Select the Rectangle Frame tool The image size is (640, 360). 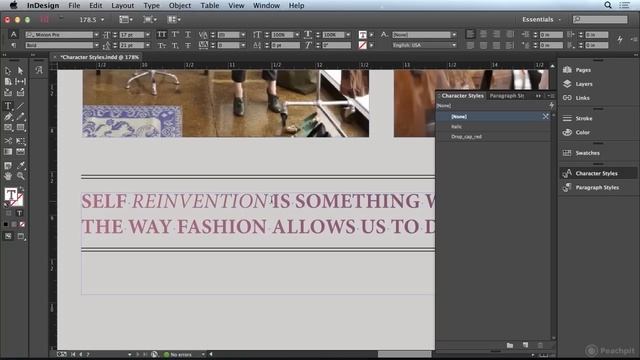tap(8, 128)
